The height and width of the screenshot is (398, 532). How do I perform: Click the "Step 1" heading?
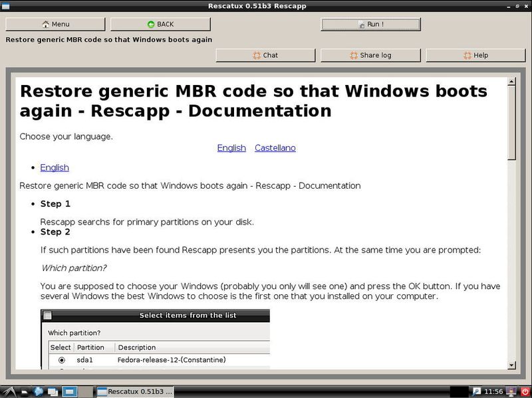click(55, 204)
